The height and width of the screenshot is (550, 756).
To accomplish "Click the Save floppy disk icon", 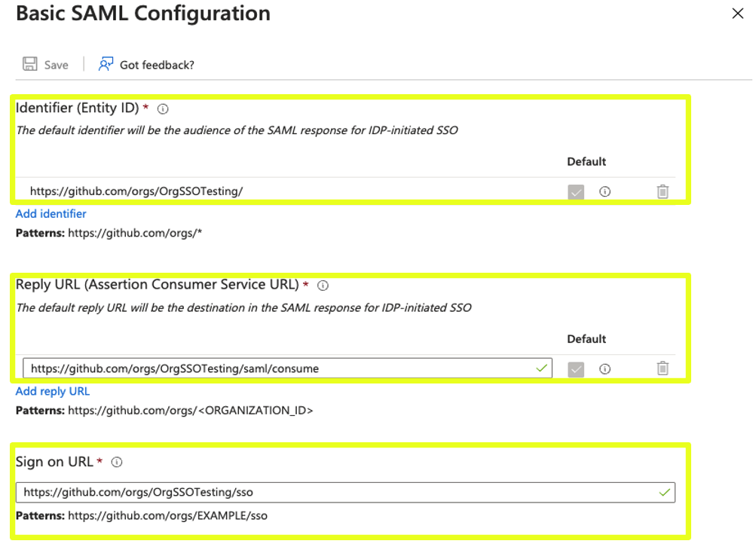I will point(30,64).
